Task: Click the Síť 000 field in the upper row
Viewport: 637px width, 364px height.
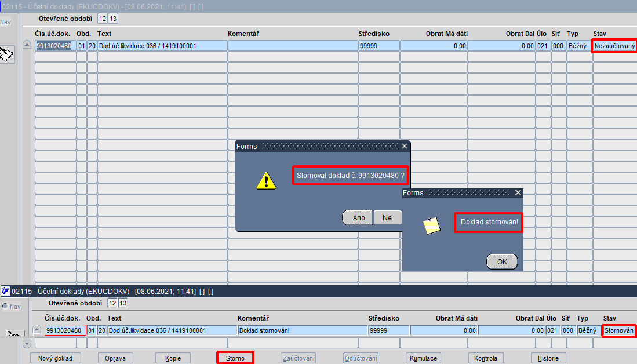Action: click(x=559, y=46)
